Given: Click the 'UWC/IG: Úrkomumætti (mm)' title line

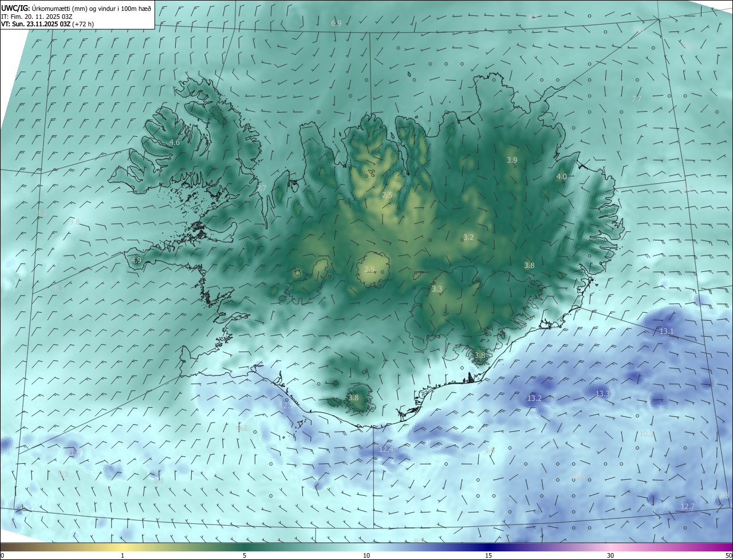Looking at the screenshot, I should click(76, 8).
